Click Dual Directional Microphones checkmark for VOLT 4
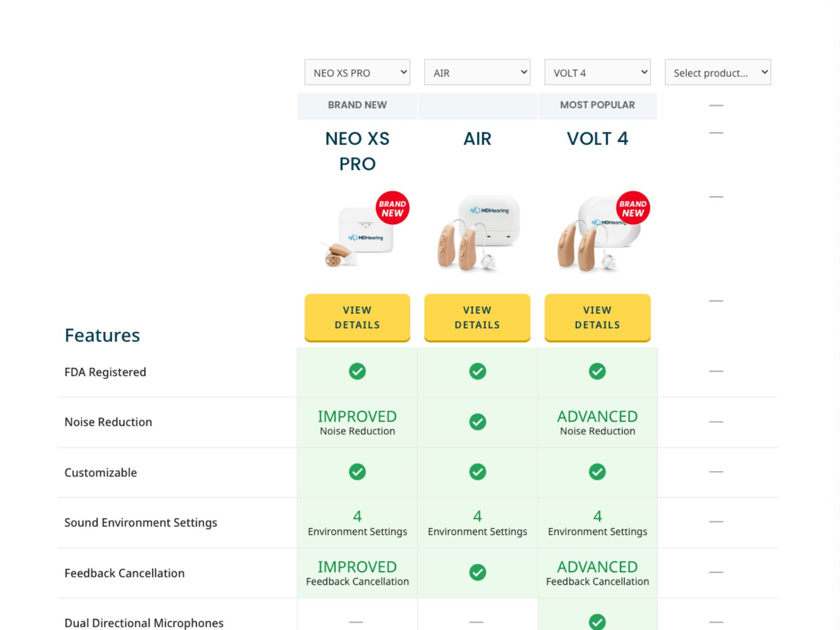The image size is (840, 630). (597, 622)
